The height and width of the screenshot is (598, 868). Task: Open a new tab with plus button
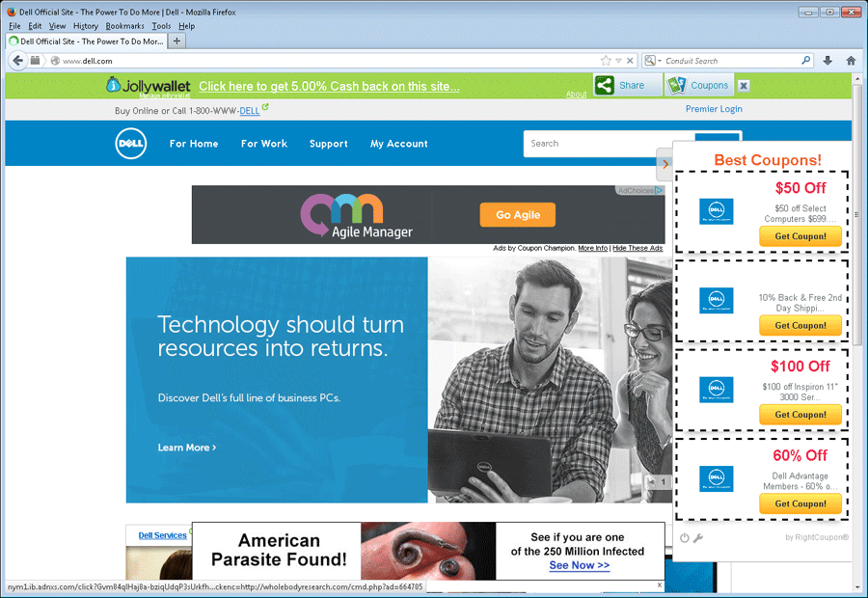tap(176, 41)
